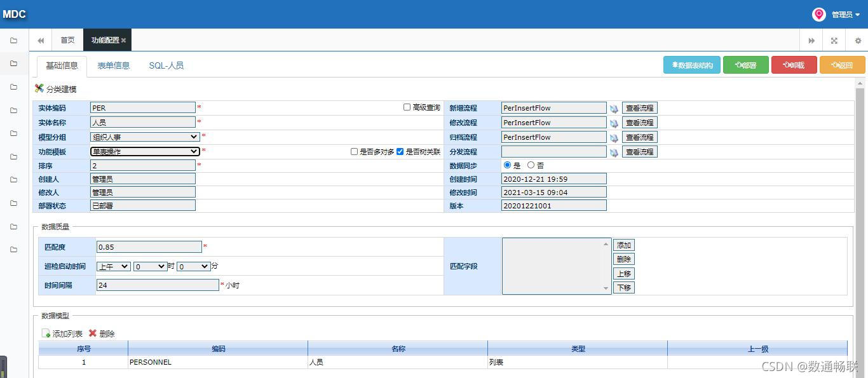Switch to the 表单信息 tab
Screen dimensions: 868x378
click(113, 65)
